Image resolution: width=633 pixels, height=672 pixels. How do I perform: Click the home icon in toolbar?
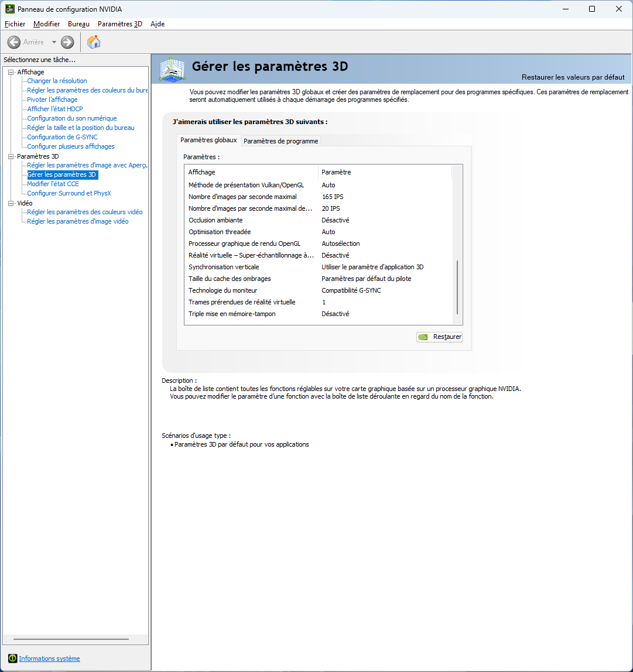pos(94,42)
